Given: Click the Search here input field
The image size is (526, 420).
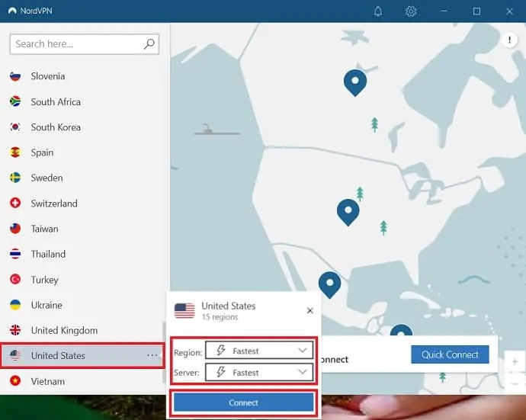Looking at the screenshot, I should pos(84,44).
